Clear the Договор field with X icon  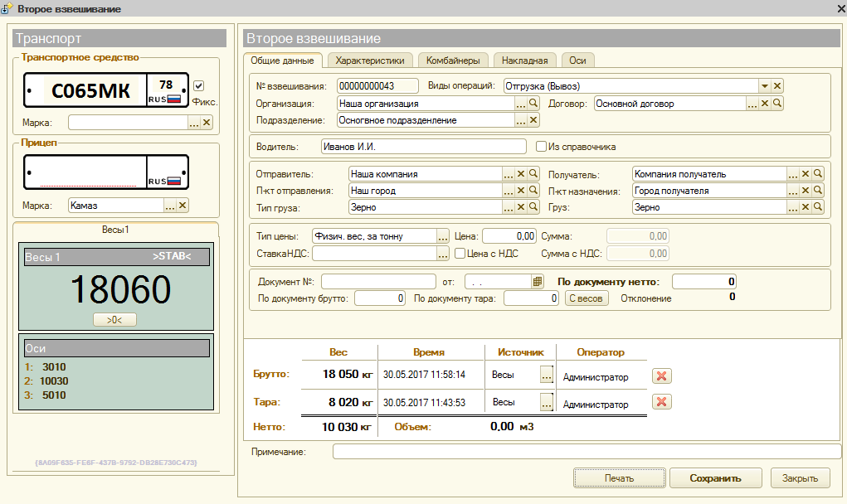765,104
